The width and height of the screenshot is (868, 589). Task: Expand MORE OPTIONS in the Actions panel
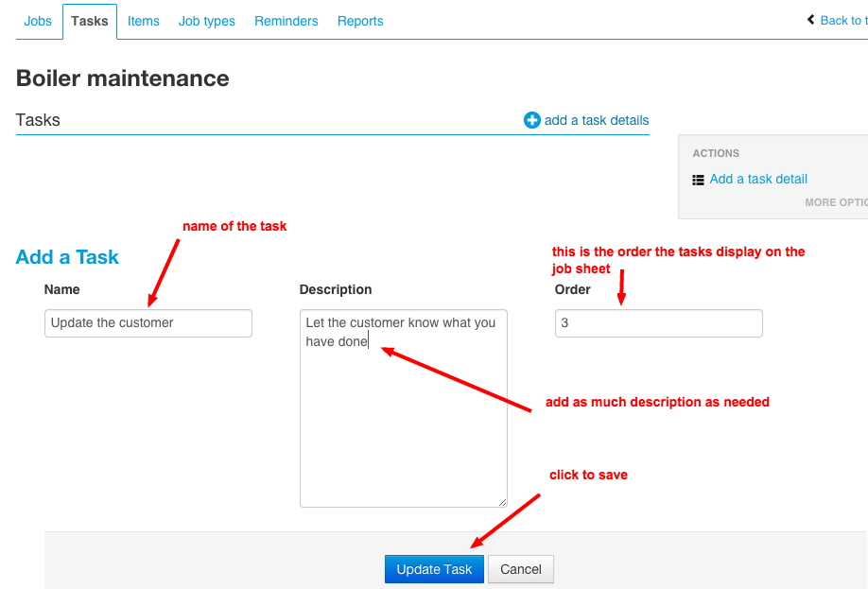(x=836, y=202)
